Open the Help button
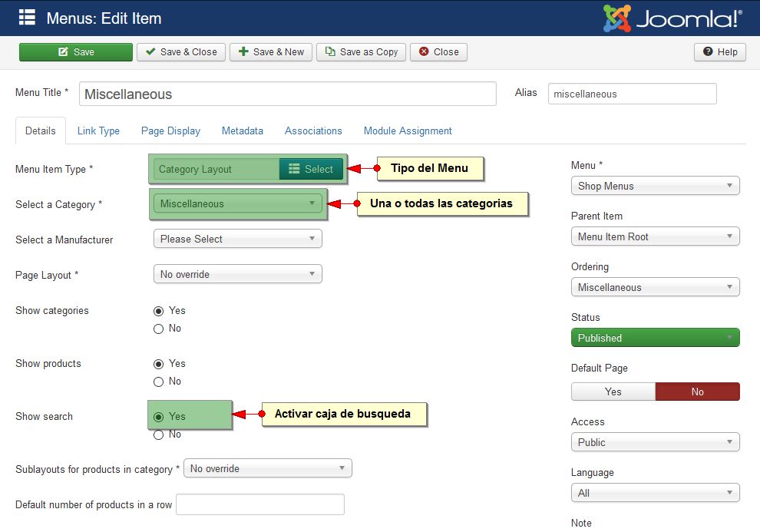 (x=720, y=52)
